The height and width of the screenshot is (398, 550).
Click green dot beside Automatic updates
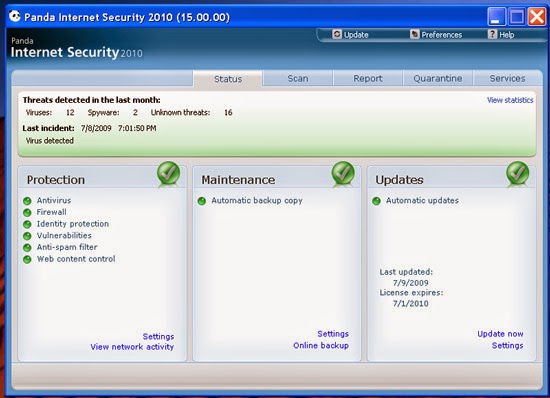point(376,201)
